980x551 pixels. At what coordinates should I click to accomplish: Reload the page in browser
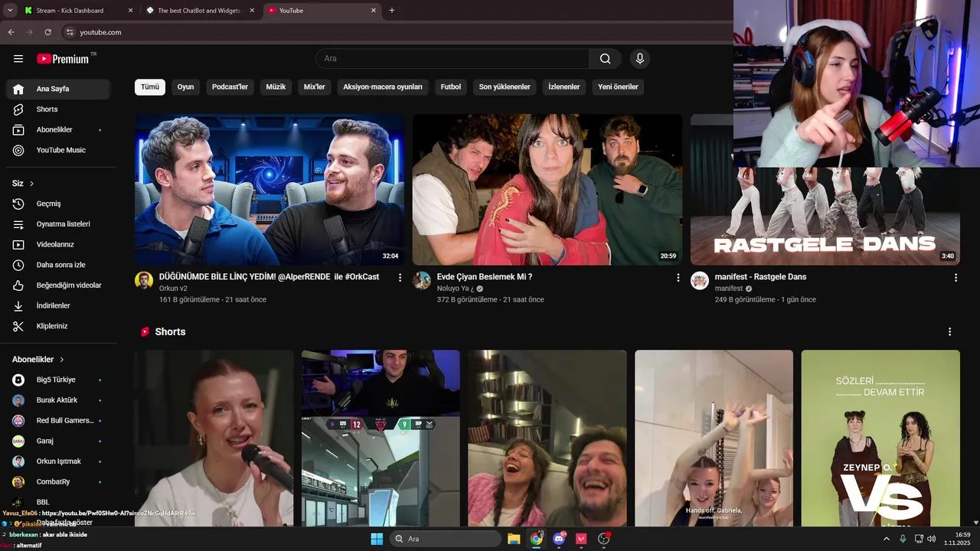[47, 32]
